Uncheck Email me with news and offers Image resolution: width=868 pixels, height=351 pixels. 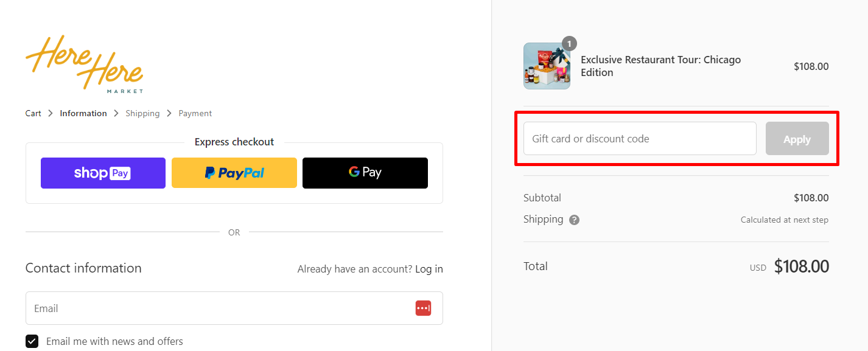coord(32,341)
